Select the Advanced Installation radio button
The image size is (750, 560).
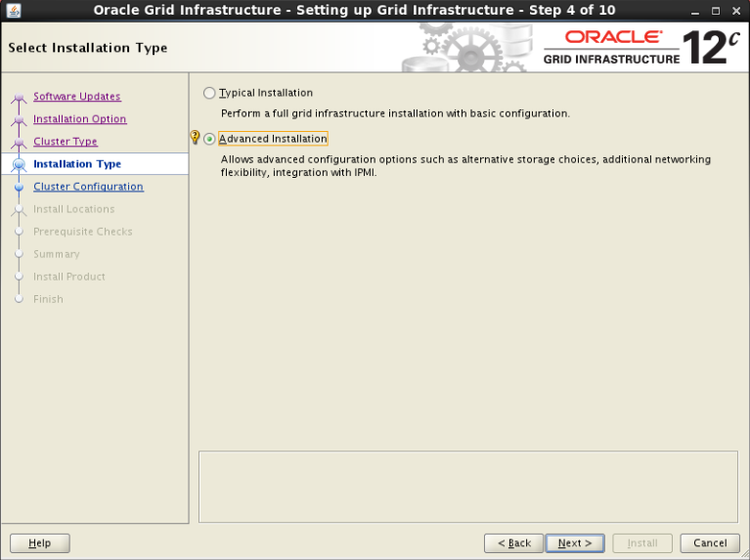pos(209,139)
